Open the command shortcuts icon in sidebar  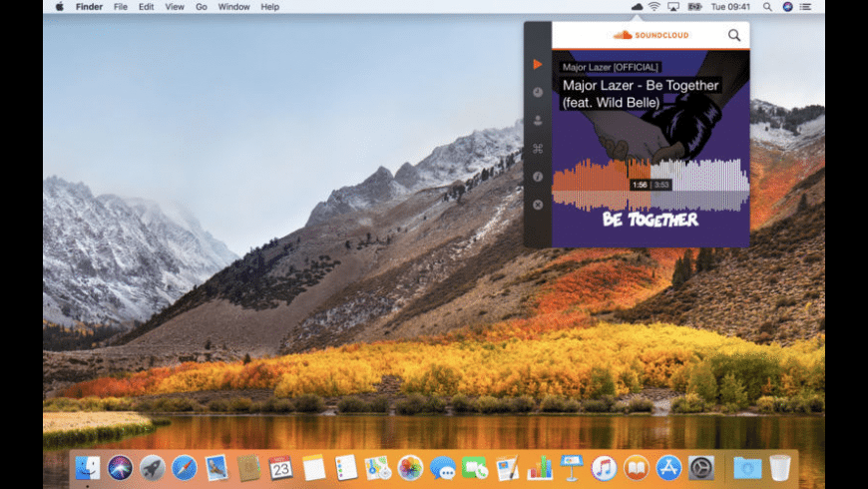pos(538,149)
